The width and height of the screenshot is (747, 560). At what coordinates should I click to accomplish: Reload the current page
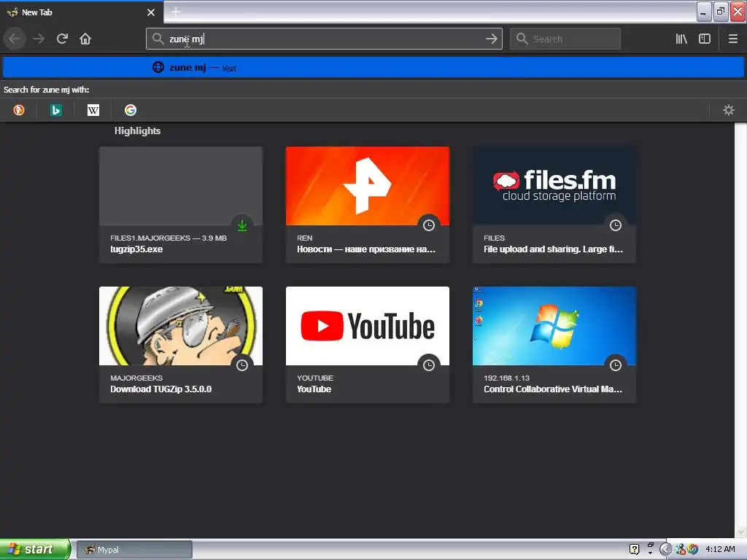[62, 39]
